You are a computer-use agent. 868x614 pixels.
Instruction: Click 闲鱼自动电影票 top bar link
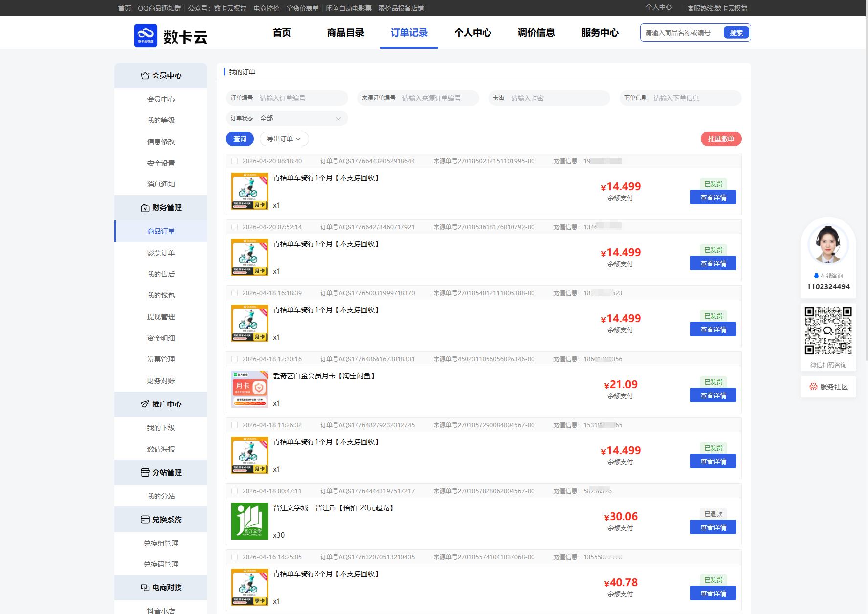point(349,8)
